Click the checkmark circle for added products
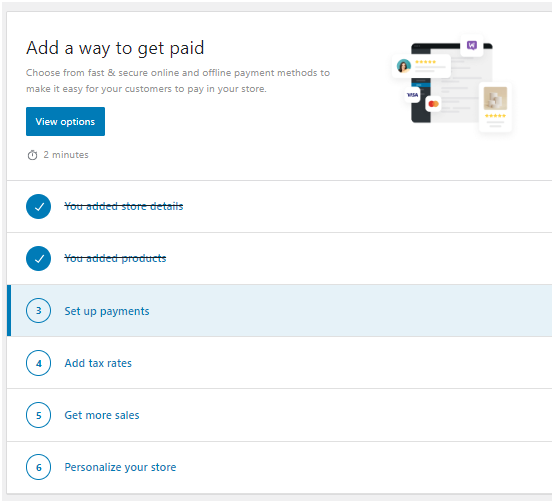 pyautogui.click(x=39, y=258)
